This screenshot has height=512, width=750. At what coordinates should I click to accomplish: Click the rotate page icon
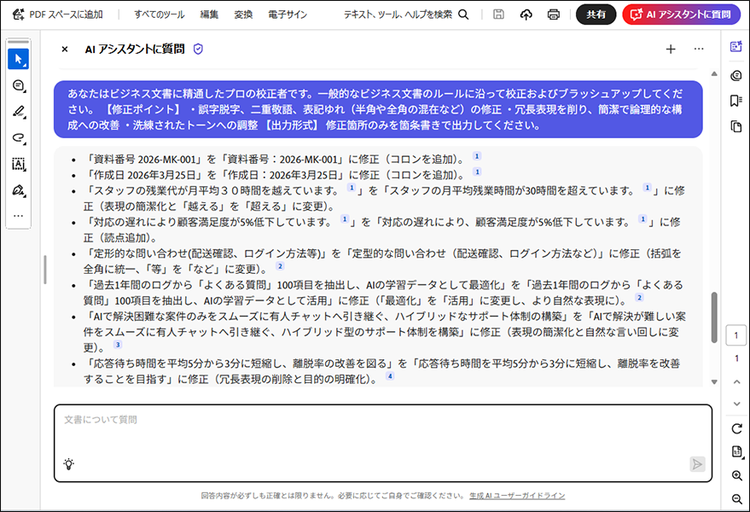737,429
